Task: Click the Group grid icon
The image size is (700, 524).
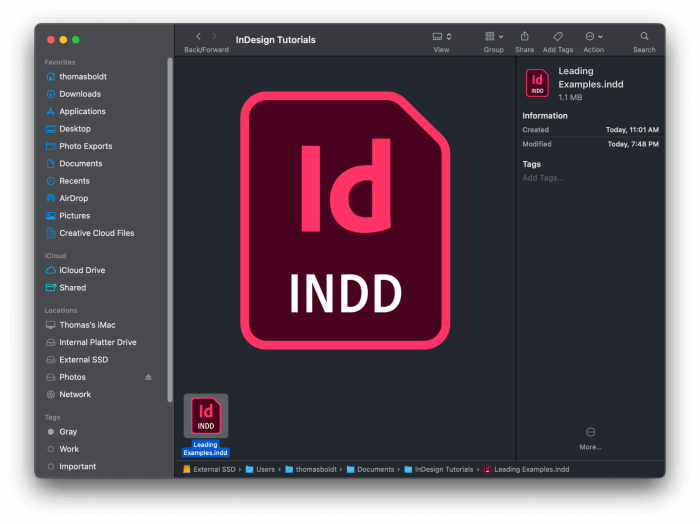Action: pyautogui.click(x=490, y=36)
